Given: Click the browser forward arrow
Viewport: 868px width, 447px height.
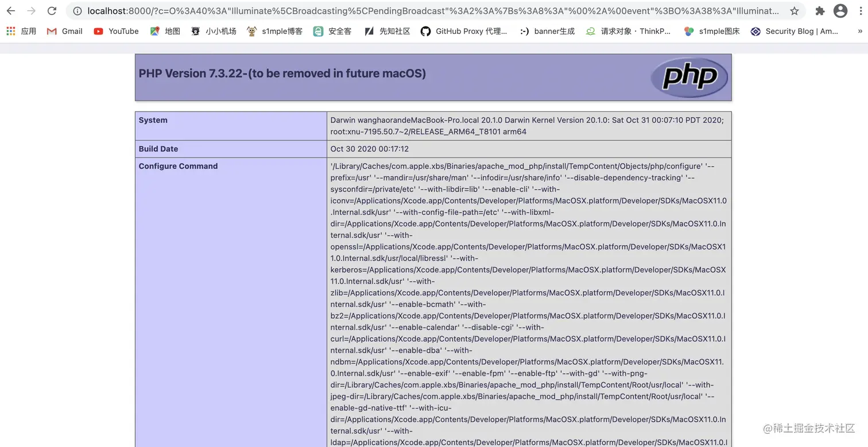Looking at the screenshot, I should coord(31,11).
